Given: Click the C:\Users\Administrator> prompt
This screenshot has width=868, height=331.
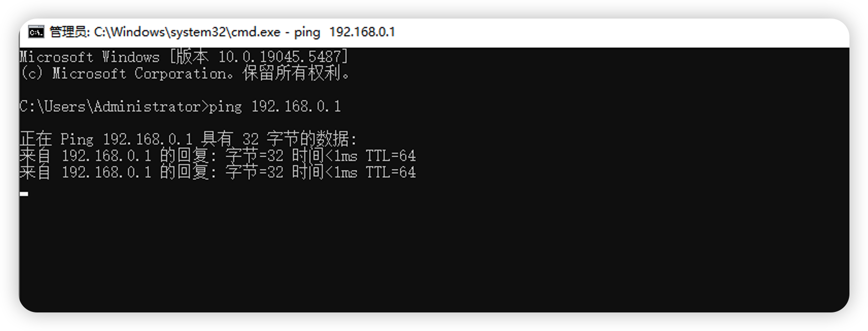Looking at the screenshot, I should tap(114, 106).
